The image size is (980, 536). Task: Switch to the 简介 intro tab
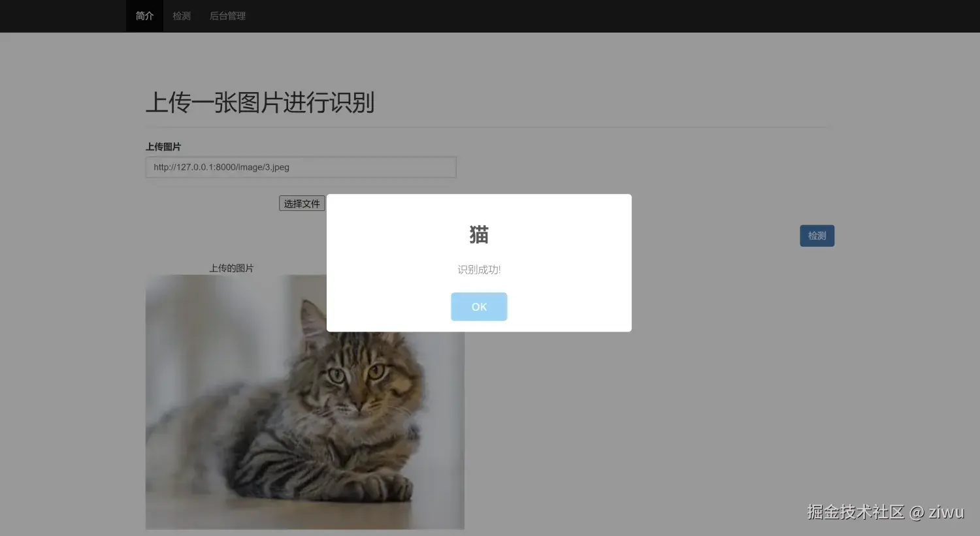(x=144, y=16)
